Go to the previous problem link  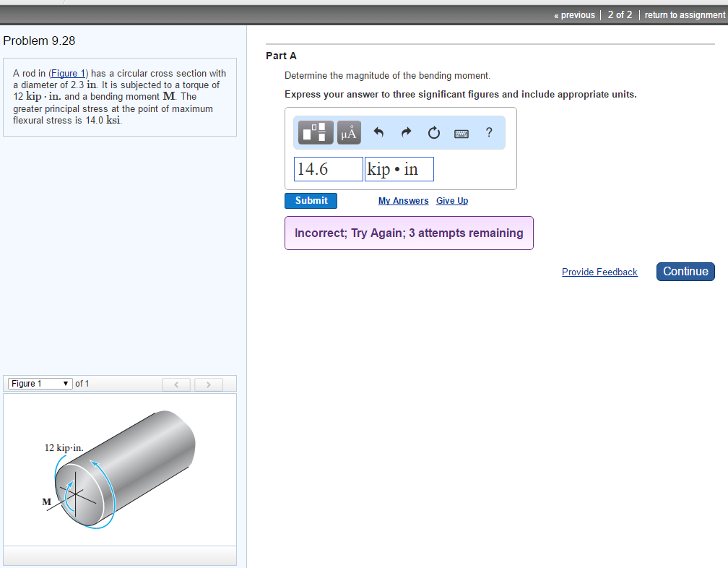click(574, 15)
